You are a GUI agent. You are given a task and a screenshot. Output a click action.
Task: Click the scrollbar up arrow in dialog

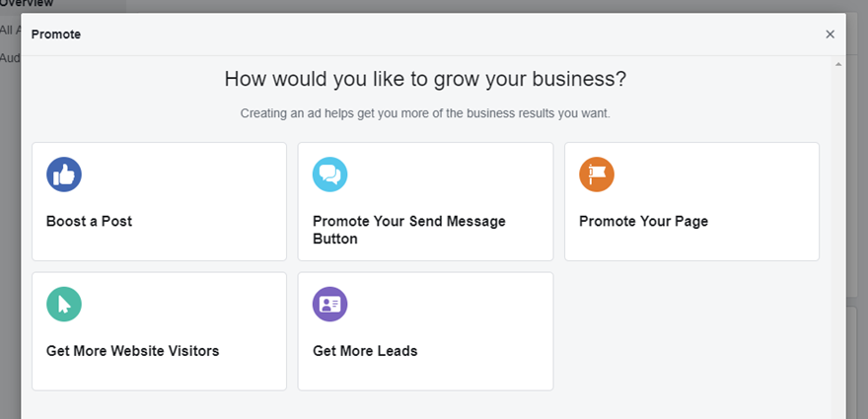click(x=838, y=64)
